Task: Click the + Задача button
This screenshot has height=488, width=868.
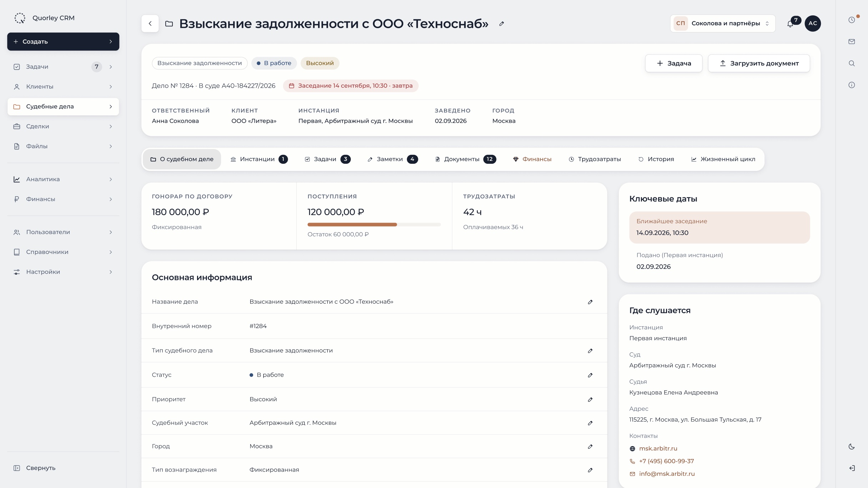Action: point(673,63)
